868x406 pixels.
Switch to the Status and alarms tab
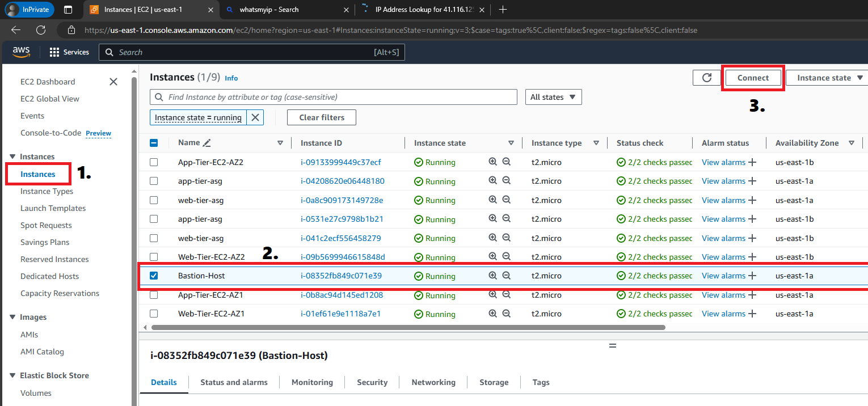pyautogui.click(x=234, y=382)
